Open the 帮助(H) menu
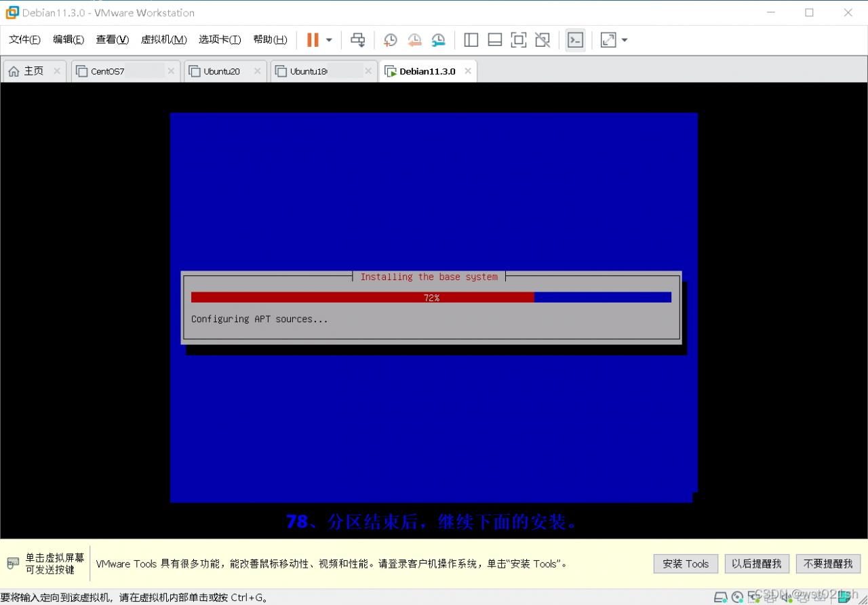Viewport: 868px width, 605px height. point(270,39)
